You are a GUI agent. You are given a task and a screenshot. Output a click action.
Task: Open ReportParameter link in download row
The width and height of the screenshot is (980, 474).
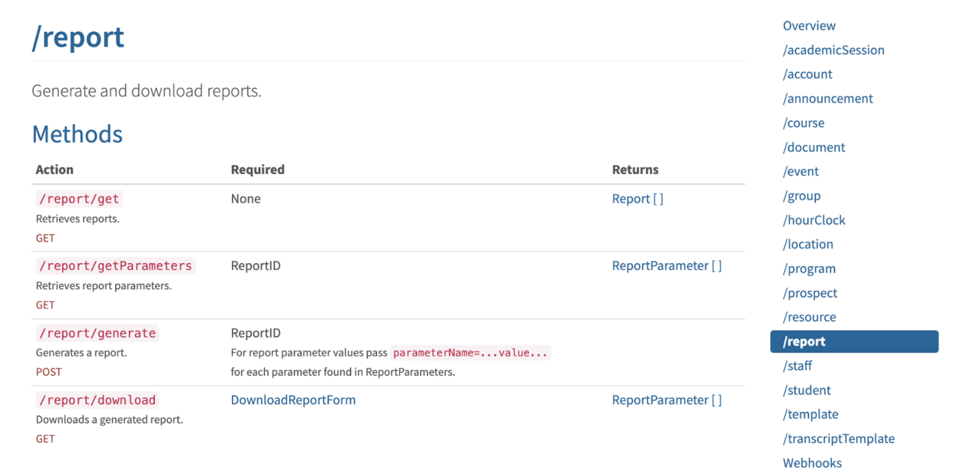coord(666,400)
